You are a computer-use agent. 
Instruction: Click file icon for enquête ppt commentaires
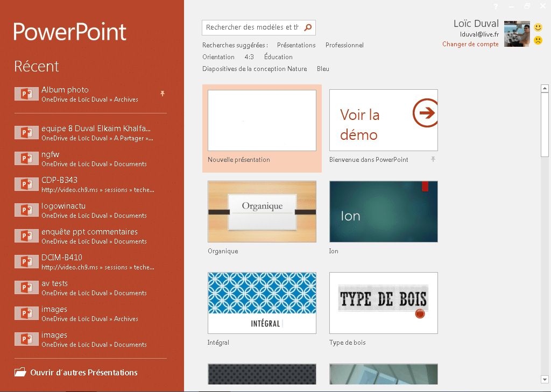pos(26,236)
